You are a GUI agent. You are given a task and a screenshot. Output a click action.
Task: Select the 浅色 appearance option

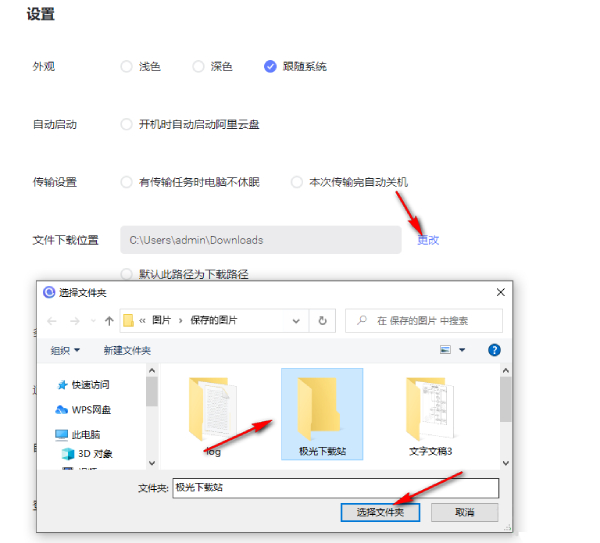tap(126, 67)
